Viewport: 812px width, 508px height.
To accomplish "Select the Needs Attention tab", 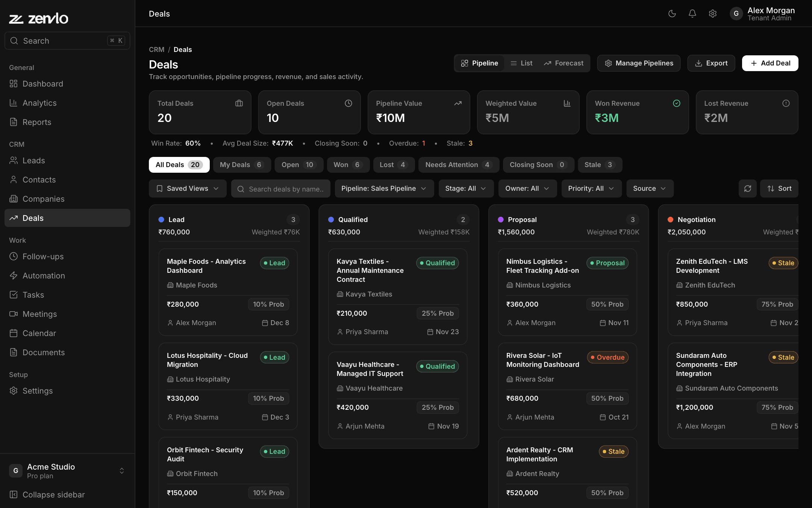I will pyautogui.click(x=459, y=165).
